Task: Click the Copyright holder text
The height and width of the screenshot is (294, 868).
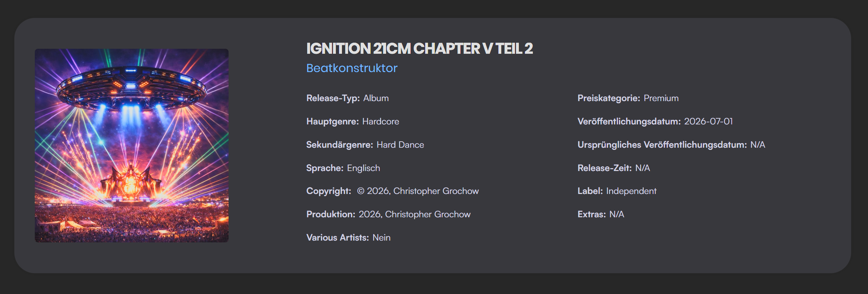Action: click(x=418, y=191)
